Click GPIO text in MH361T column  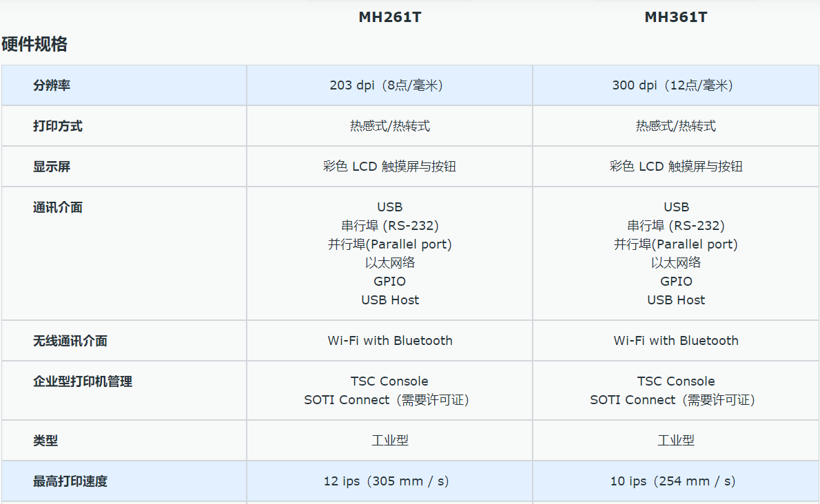point(676,281)
